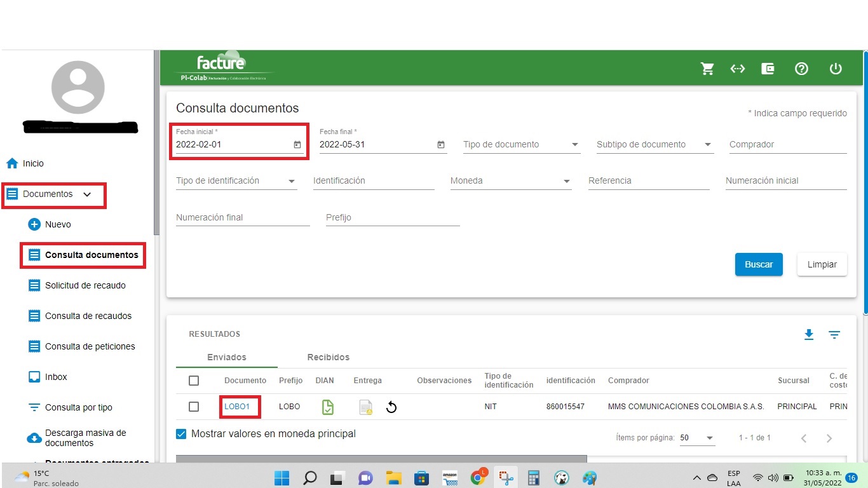Click the resend arrow icon in Entrega
This screenshot has width=868, height=488.
(x=391, y=407)
